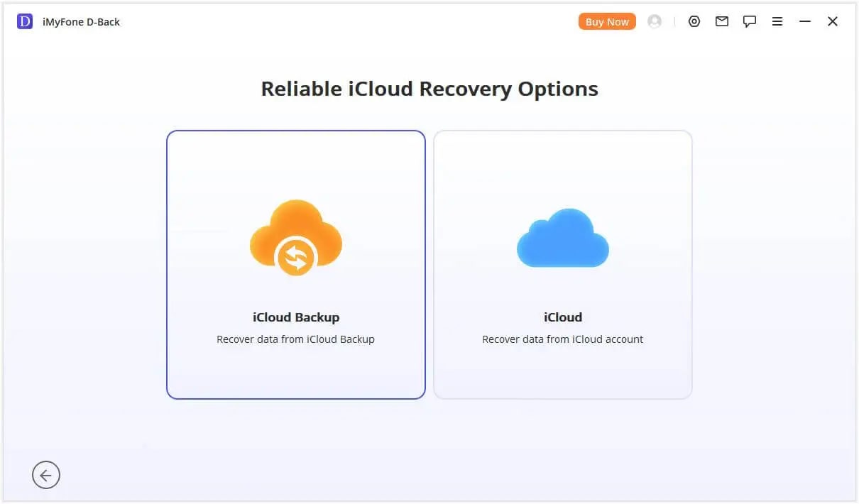
Task: Select the blue iCloud cloud icon
Action: 562,238
